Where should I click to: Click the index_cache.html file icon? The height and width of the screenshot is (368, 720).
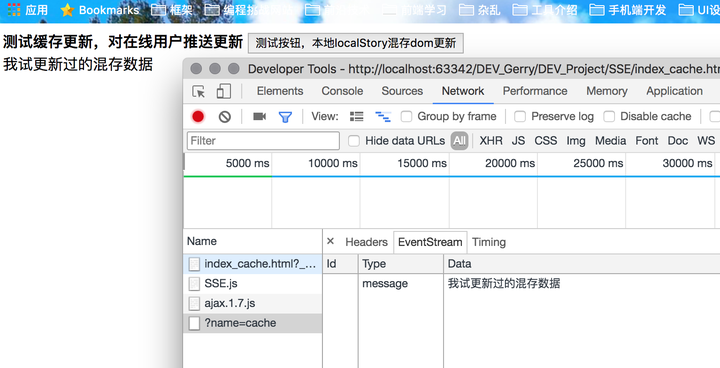[x=194, y=264]
